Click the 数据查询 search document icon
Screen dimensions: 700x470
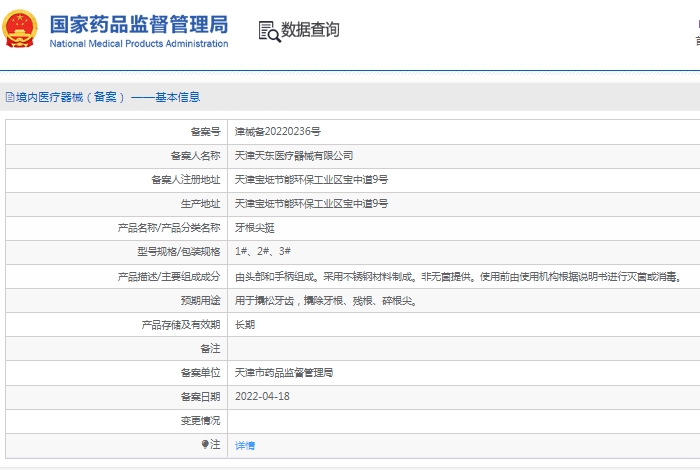click(270, 31)
